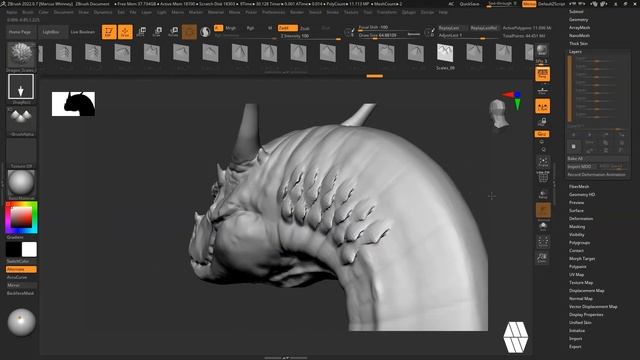The image size is (640, 360).
Task: Toggle the Persp perspective icon
Action: click(x=542, y=74)
